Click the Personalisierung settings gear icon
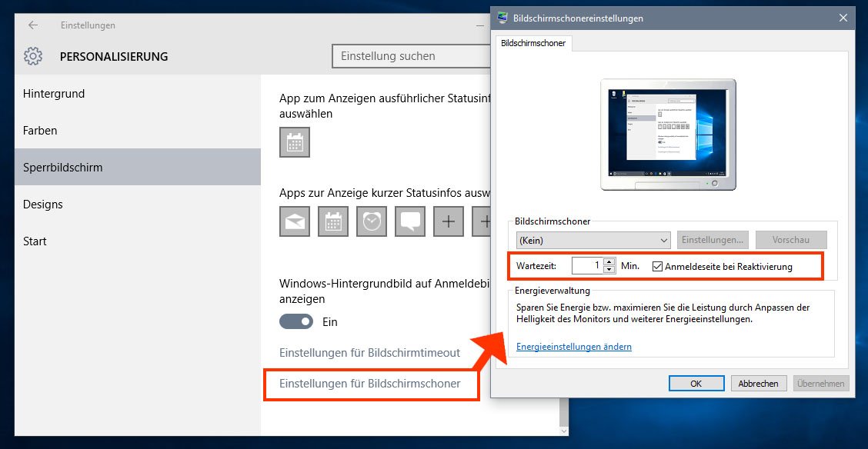The image size is (868, 449). [x=32, y=56]
